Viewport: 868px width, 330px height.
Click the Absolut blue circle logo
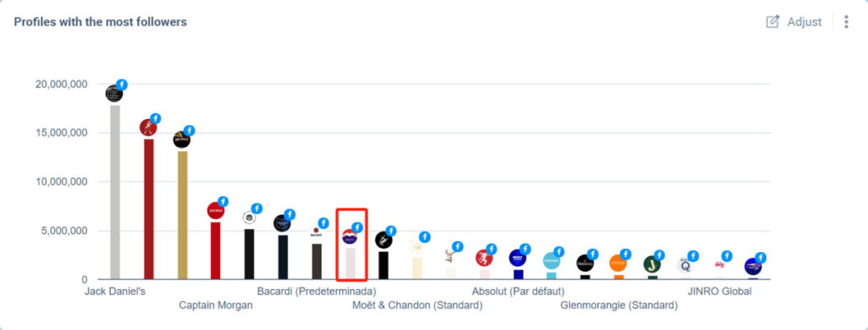click(518, 259)
